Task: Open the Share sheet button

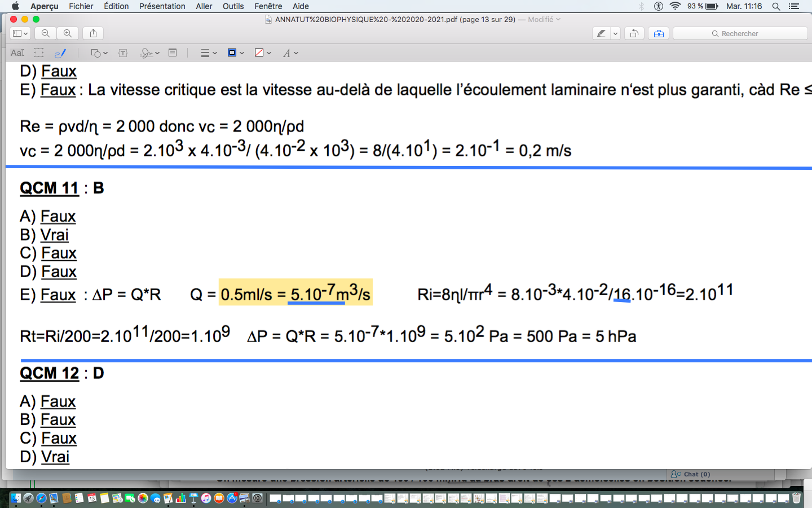Action: (x=94, y=33)
